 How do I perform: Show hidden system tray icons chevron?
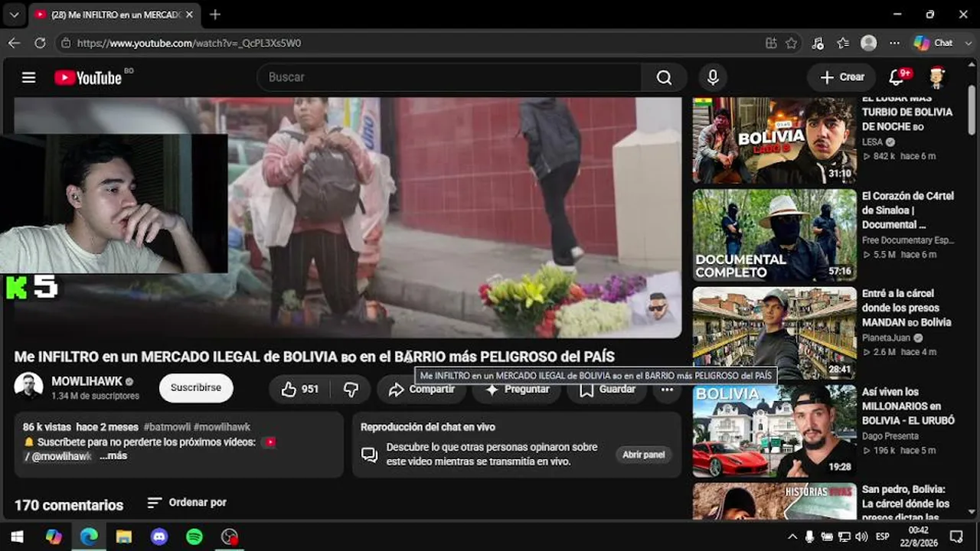pyautogui.click(x=792, y=536)
